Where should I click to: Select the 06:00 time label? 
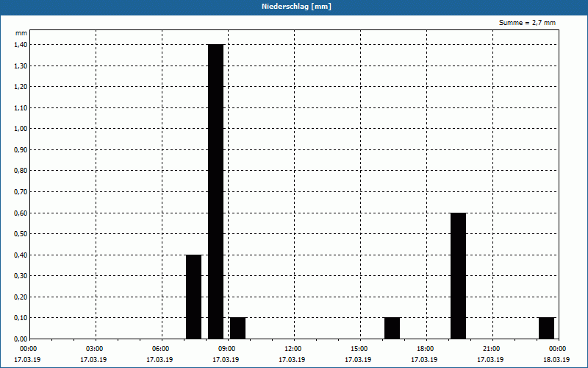(x=160, y=349)
